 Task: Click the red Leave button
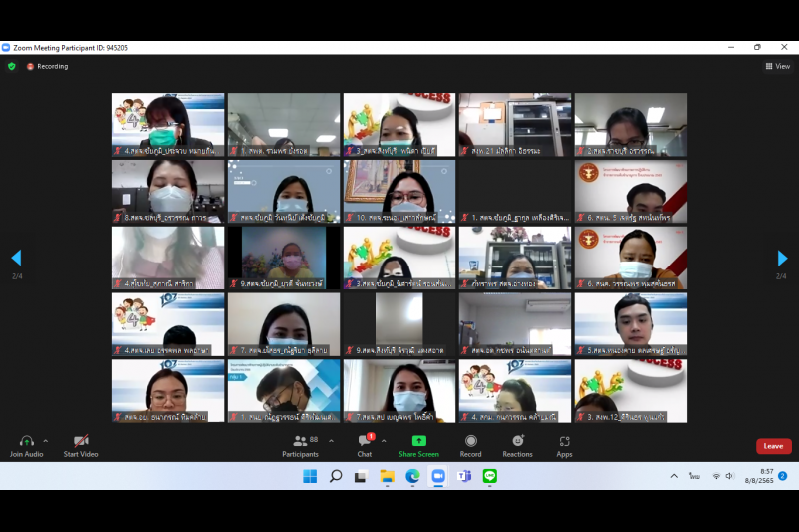tap(773, 446)
